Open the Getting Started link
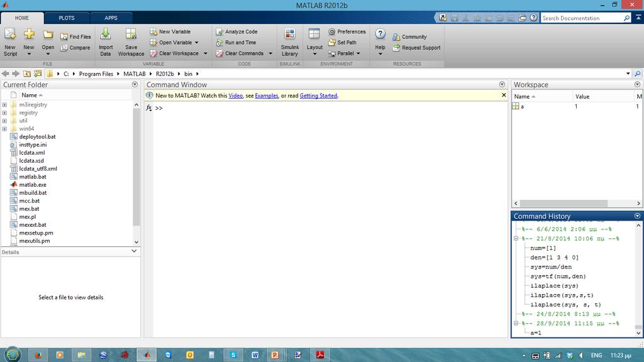The height and width of the screenshot is (362, 644). 319,96
